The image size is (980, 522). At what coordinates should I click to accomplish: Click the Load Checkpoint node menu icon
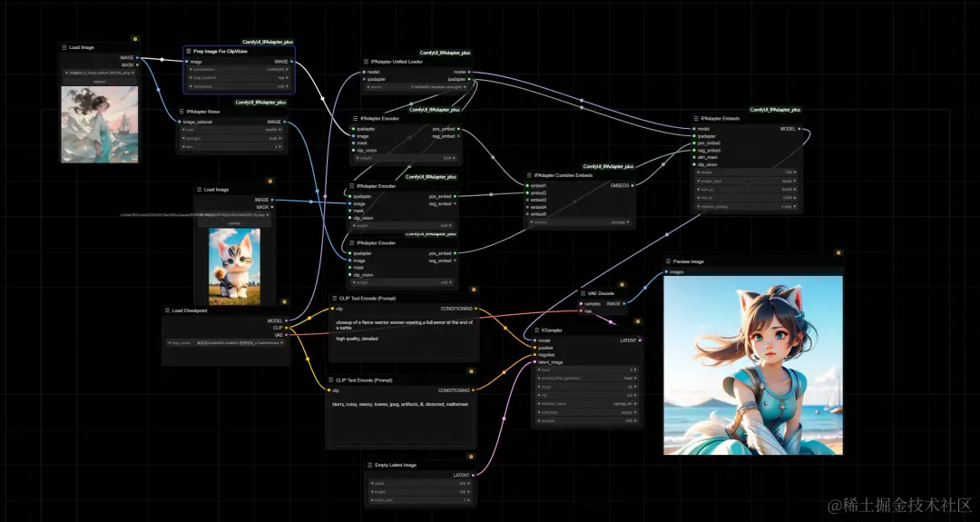(167, 310)
